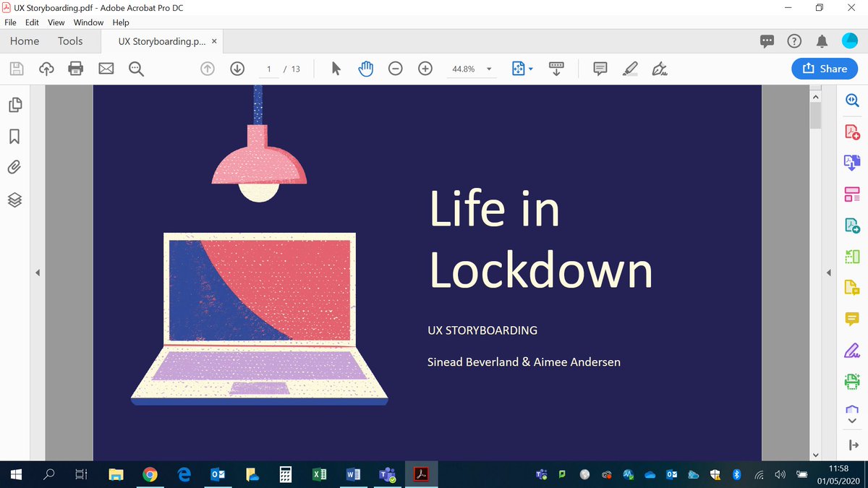868x488 pixels.
Task: Open Create PDF tool in right pane
Action: pyautogui.click(x=852, y=133)
